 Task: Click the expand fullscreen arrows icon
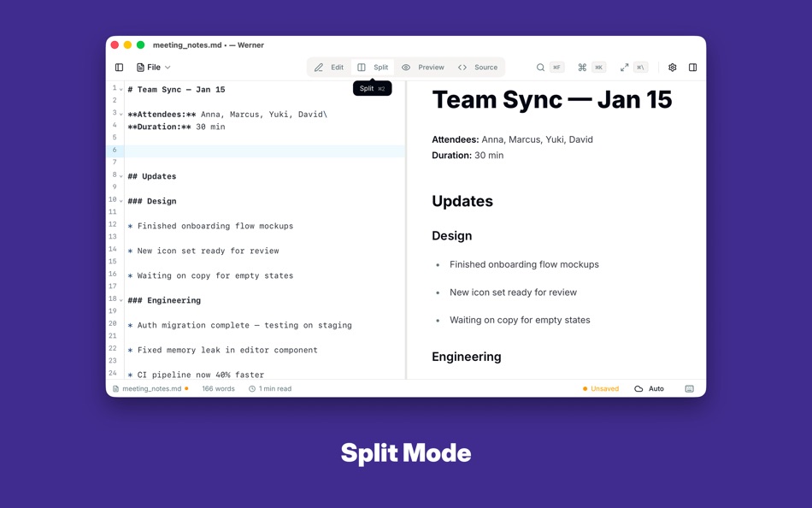(625, 68)
